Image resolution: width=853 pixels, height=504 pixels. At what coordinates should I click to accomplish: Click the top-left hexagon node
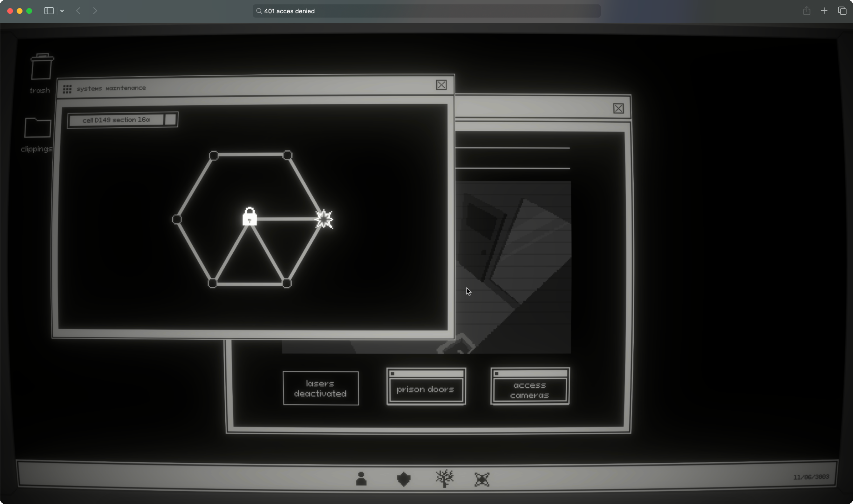click(x=214, y=155)
